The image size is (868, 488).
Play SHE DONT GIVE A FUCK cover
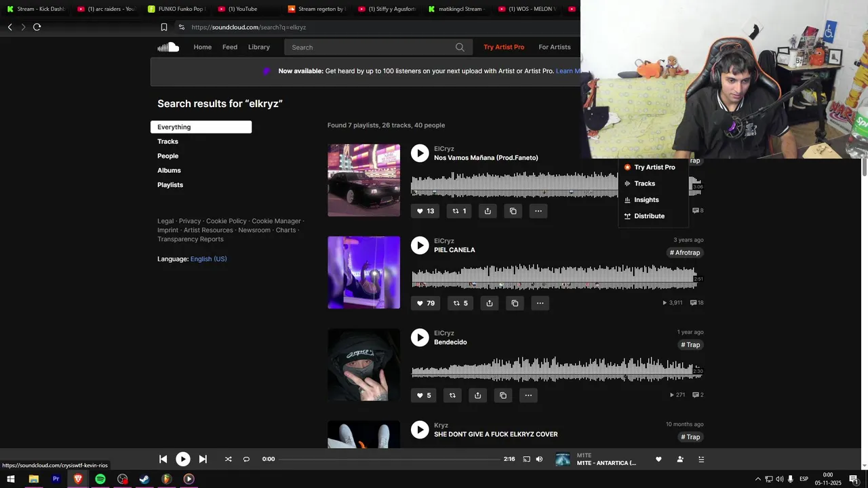(x=420, y=430)
